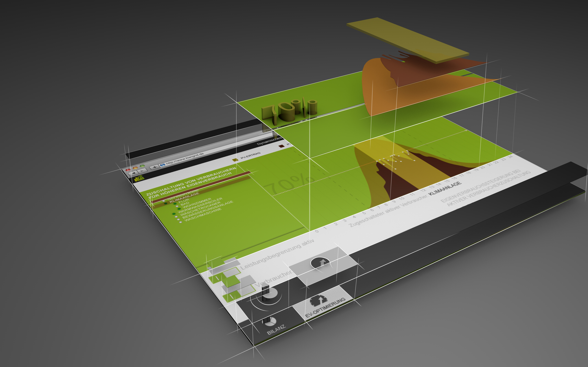Click the globe icon in the address bar
588x367 pixels.
point(163,165)
